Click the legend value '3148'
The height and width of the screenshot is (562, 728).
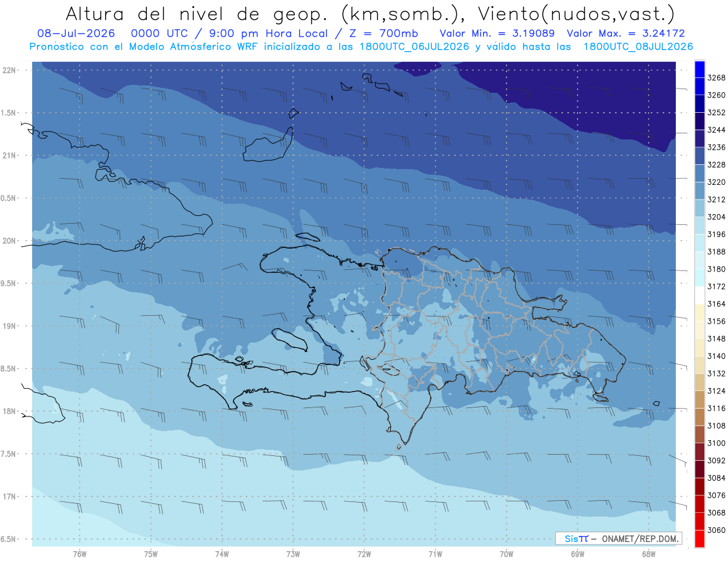click(x=716, y=339)
